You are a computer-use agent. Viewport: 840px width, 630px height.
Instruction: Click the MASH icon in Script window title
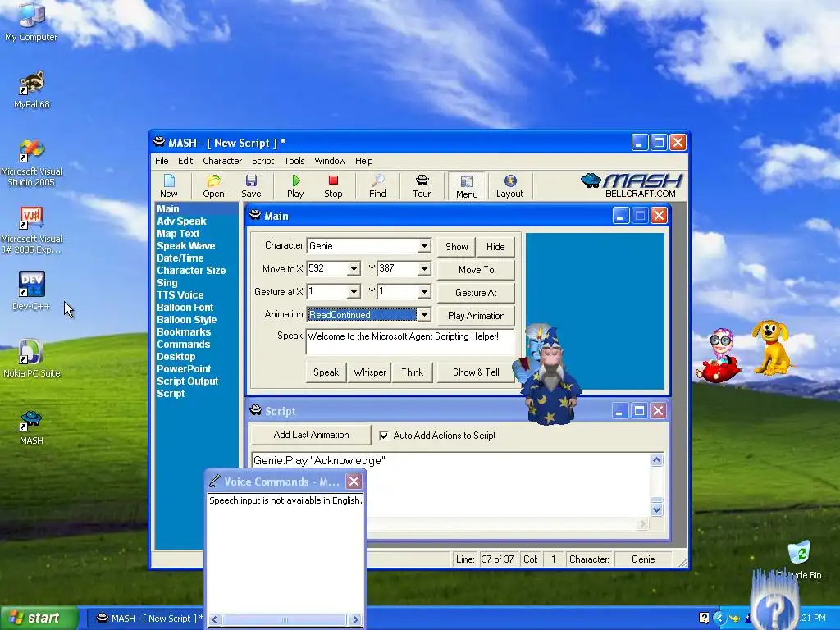point(256,411)
